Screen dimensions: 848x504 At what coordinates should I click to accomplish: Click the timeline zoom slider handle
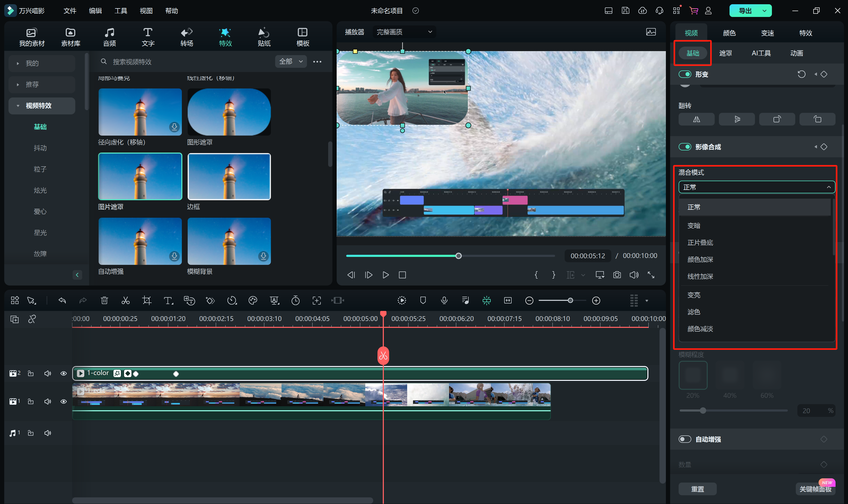[570, 301]
